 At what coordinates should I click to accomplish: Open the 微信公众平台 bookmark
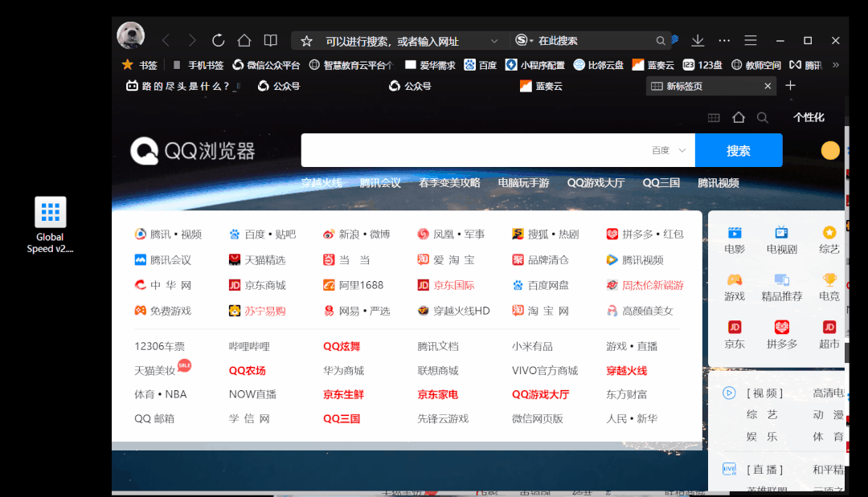[266, 65]
